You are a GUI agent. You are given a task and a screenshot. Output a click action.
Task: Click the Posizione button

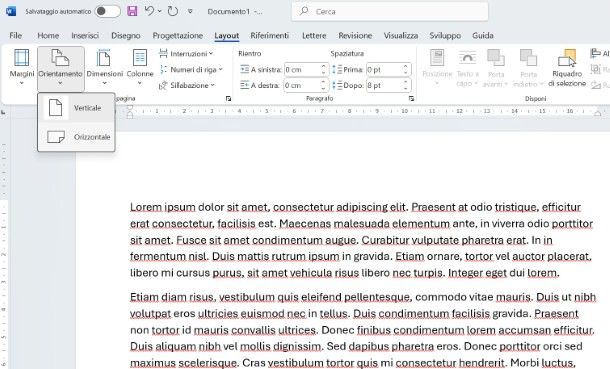437,67
